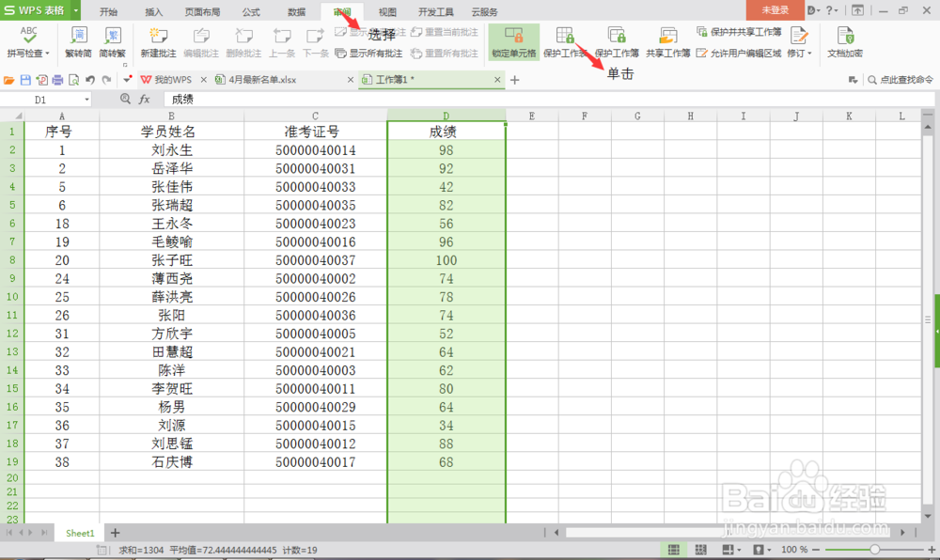Switch to the 云服务 ribbon tab
The width and height of the screenshot is (940, 560).
[x=484, y=11]
